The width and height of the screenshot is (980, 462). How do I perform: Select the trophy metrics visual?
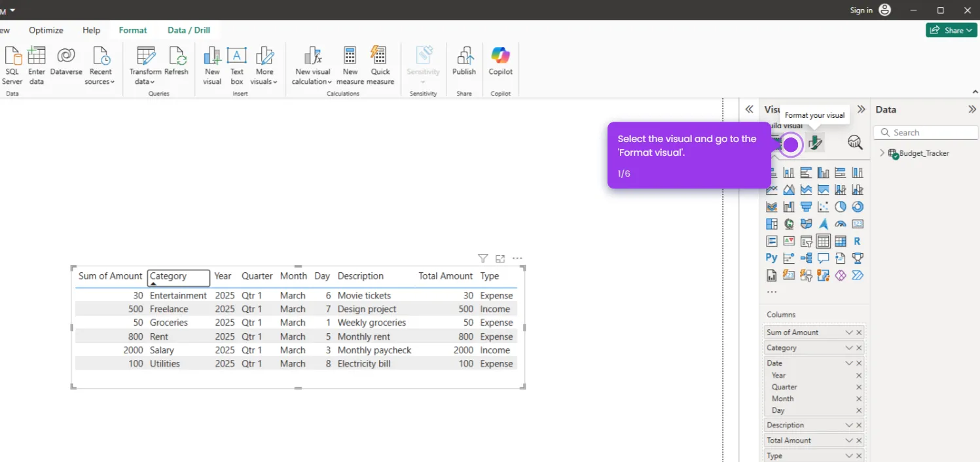[x=857, y=258]
